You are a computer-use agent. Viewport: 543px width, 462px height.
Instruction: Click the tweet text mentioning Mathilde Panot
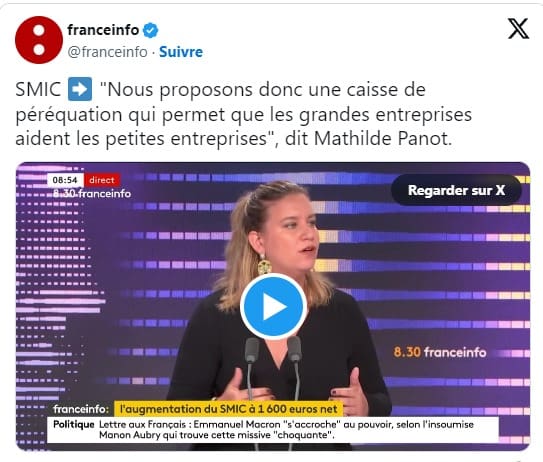pos(243,114)
